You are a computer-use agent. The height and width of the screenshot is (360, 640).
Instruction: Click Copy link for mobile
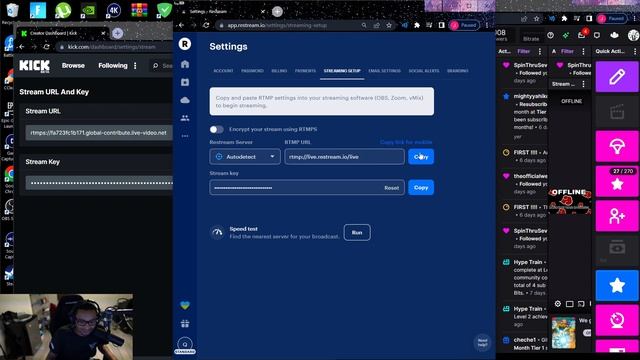pyautogui.click(x=406, y=142)
